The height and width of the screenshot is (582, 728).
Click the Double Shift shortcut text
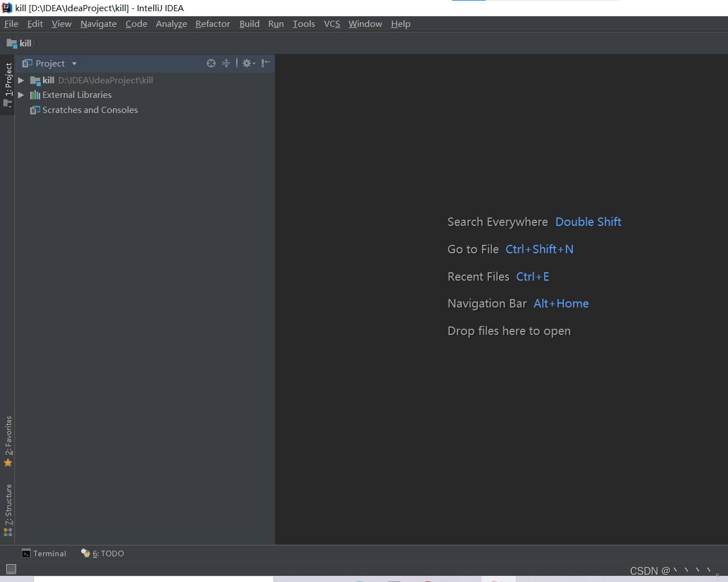[x=588, y=222]
